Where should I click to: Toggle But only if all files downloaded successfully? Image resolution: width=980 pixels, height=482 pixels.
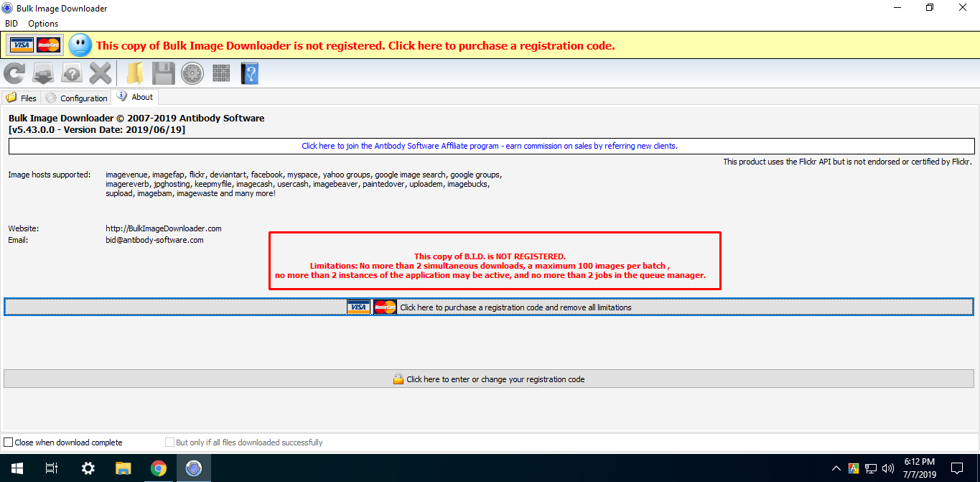coord(244,442)
